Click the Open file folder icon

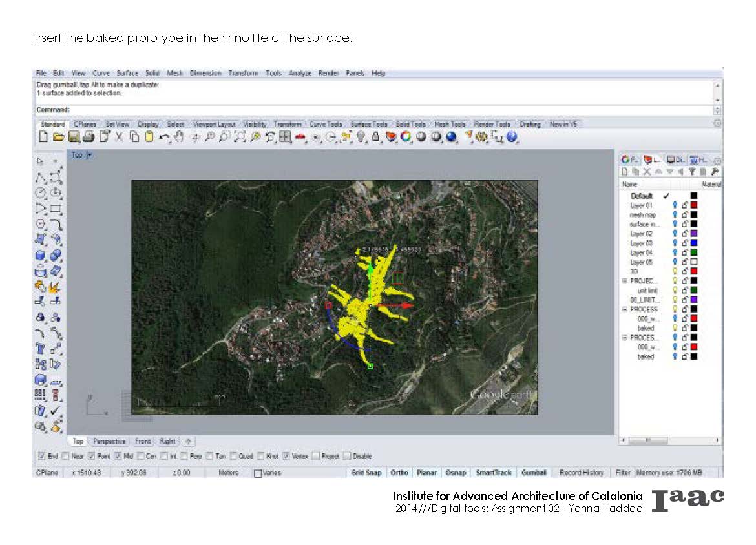click(58, 137)
